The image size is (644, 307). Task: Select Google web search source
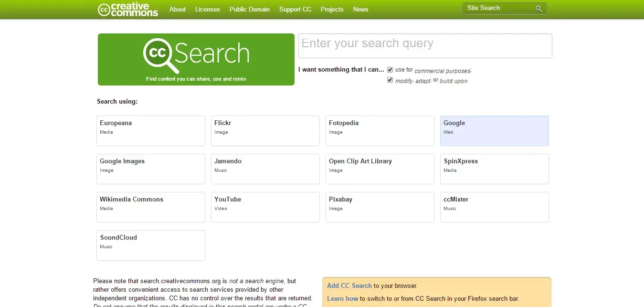point(495,131)
